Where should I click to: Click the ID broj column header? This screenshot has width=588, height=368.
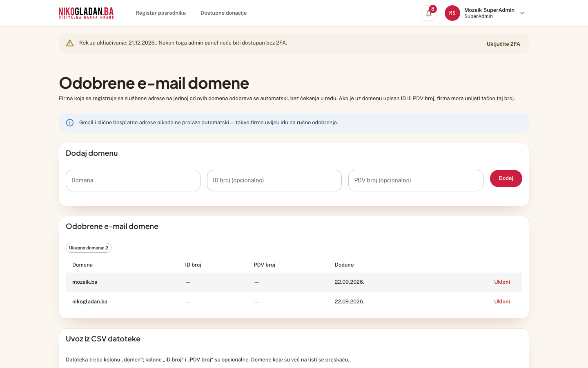coord(193,265)
